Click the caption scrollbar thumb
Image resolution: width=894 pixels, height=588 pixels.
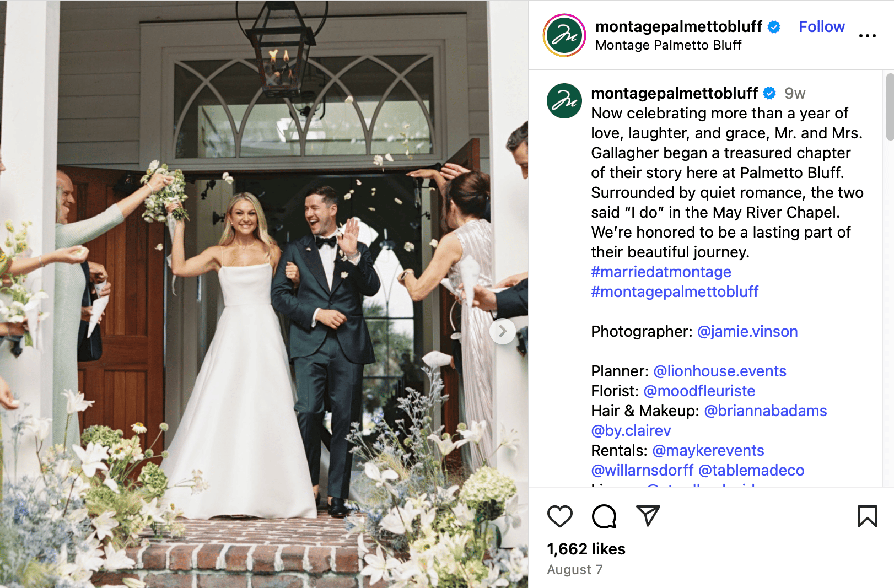(x=890, y=106)
